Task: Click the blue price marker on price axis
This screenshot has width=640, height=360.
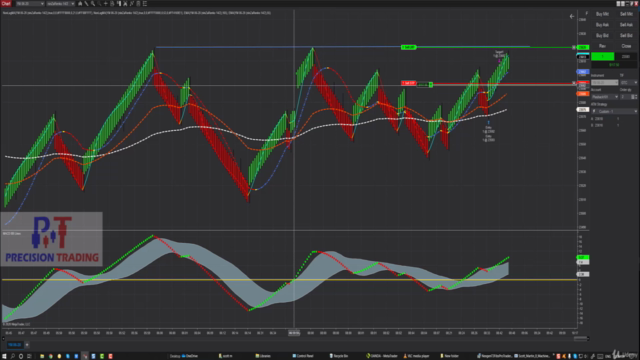Action: click(582, 72)
